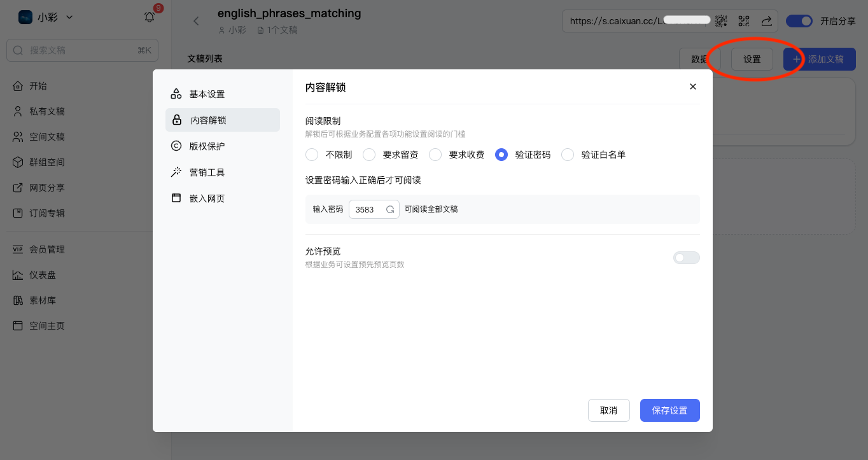Regenerate password with refresh icon

click(x=390, y=209)
